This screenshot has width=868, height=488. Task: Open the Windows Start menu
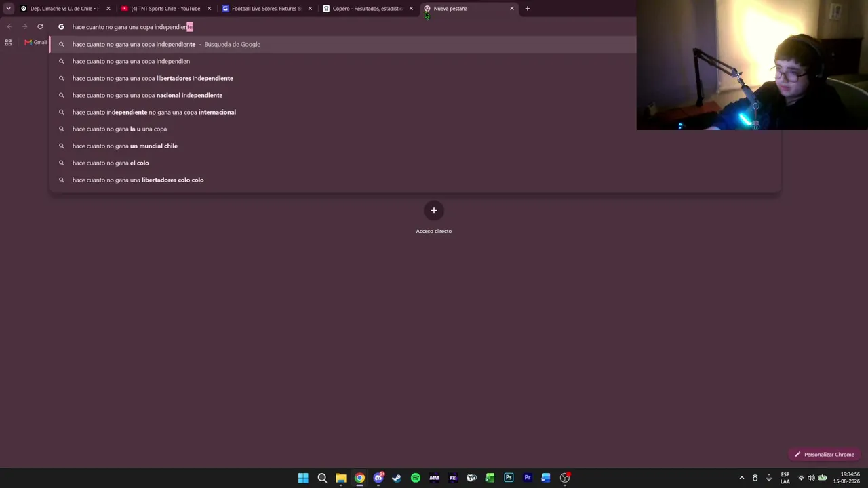tap(303, 478)
